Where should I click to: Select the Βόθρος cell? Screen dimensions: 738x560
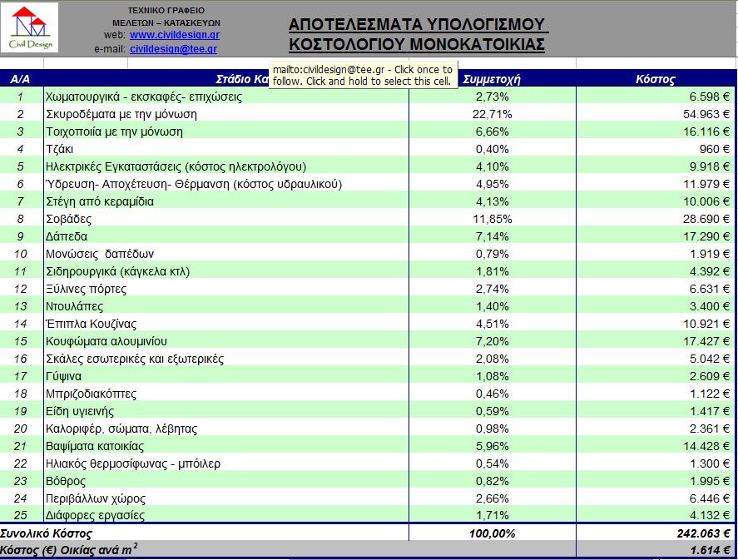(x=226, y=481)
